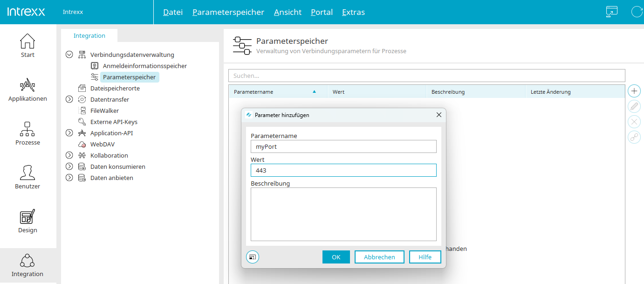
Task: Expand the Kollaboration tree node
Action: pyautogui.click(x=69, y=155)
